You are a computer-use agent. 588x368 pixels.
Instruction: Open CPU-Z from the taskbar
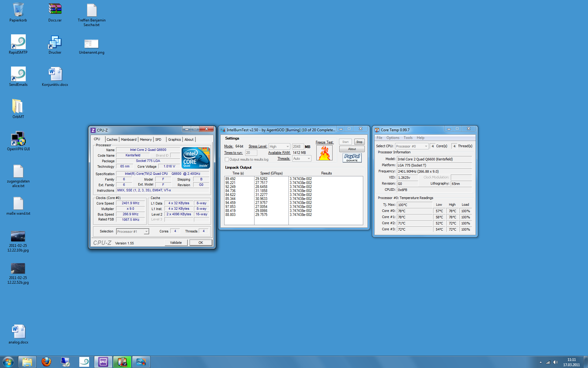click(103, 362)
